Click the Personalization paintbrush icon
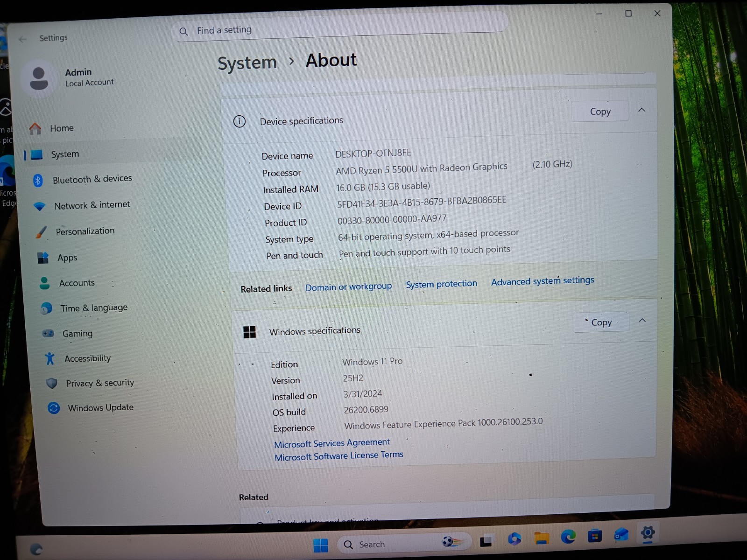The image size is (747, 560). coord(41,232)
